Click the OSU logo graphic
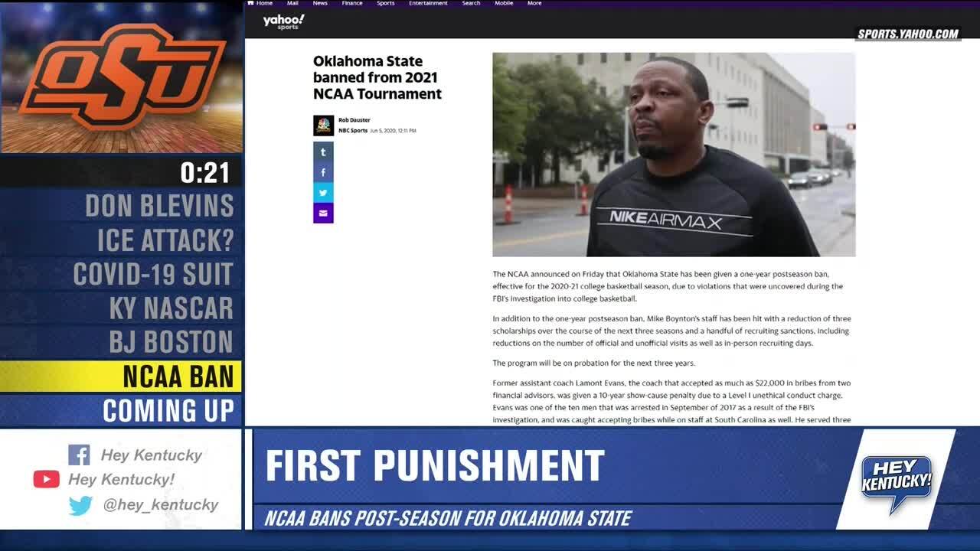This screenshot has width=980, height=551. click(x=122, y=77)
